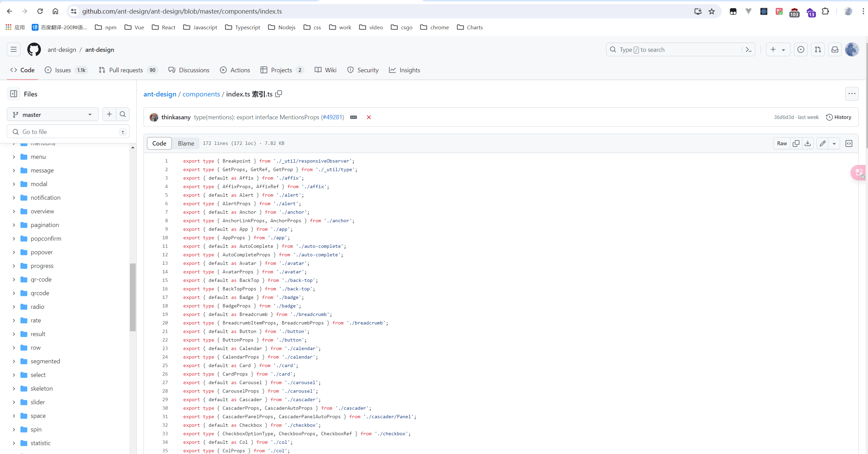Switch to Blame view
Image resolution: width=868 pixels, height=454 pixels.
click(x=186, y=143)
